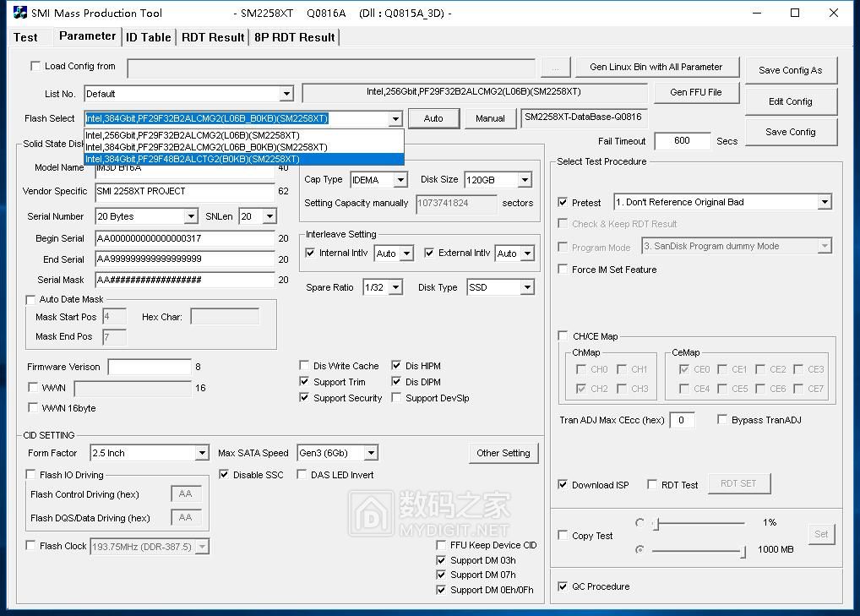Image resolution: width=860 pixels, height=616 pixels.
Task: Enable Support DevSlp checkbox
Action: (x=396, y=398)
